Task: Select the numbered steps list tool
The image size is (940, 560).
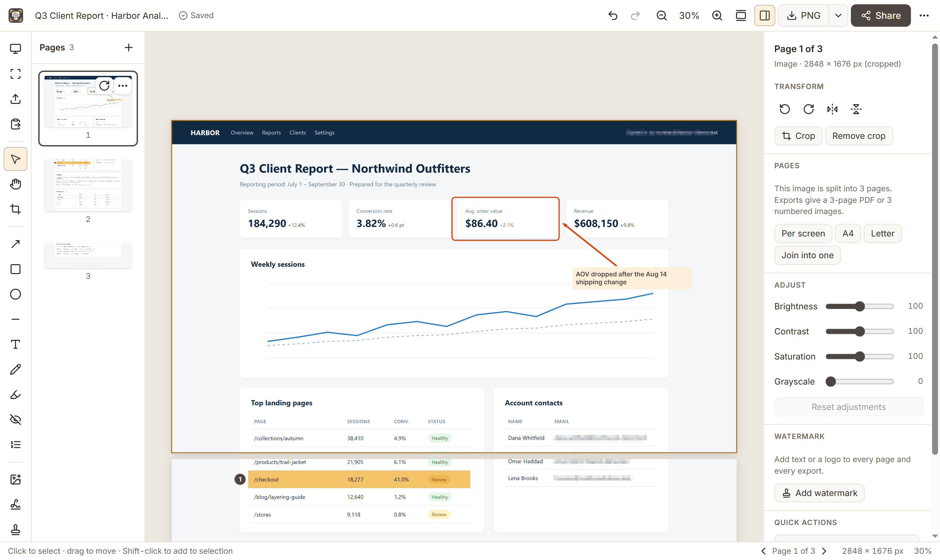Action: (x=16, y=445)
